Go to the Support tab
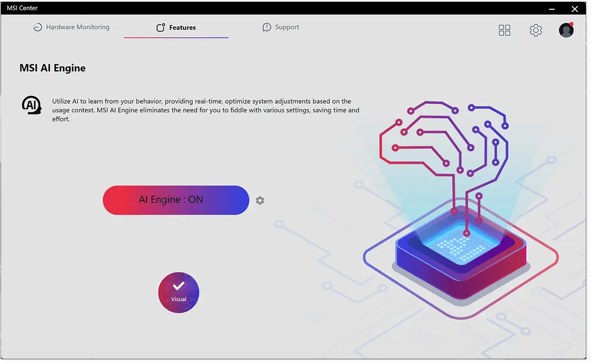This screenshot has width=592, height=364. (281, 27)
